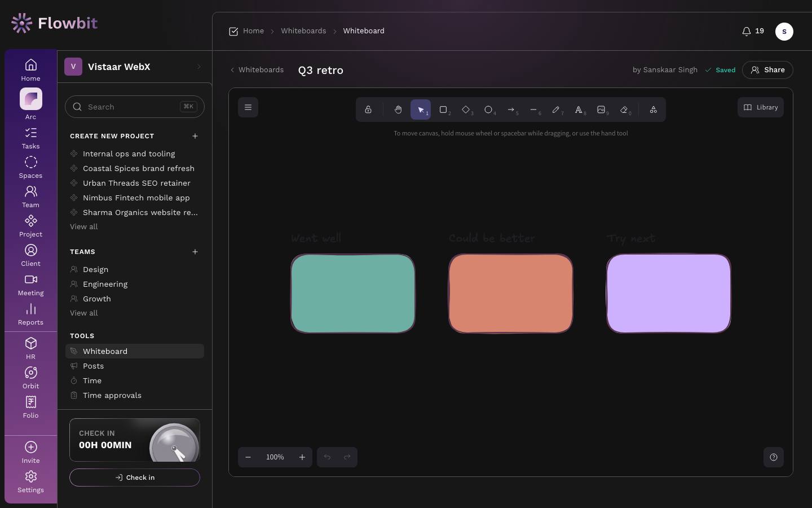Click the undo arrow button

(327, 457)
